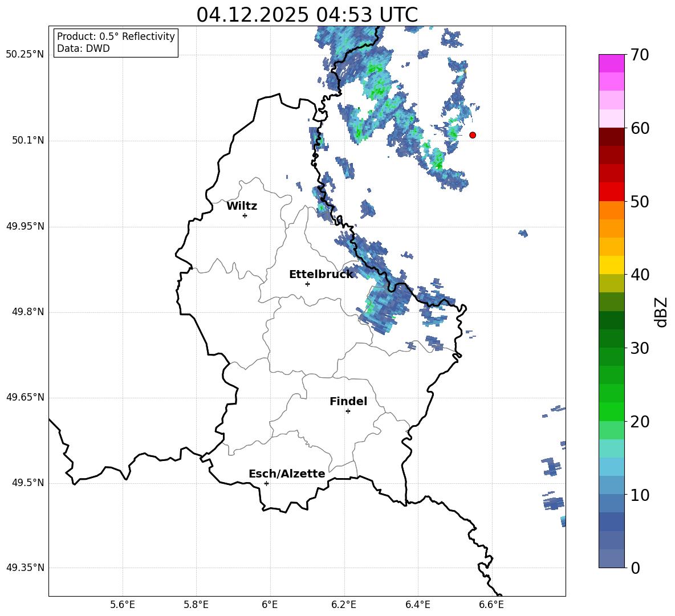Click the 6°E longitude label
The image size is (675, 616).
coord(270,605)
